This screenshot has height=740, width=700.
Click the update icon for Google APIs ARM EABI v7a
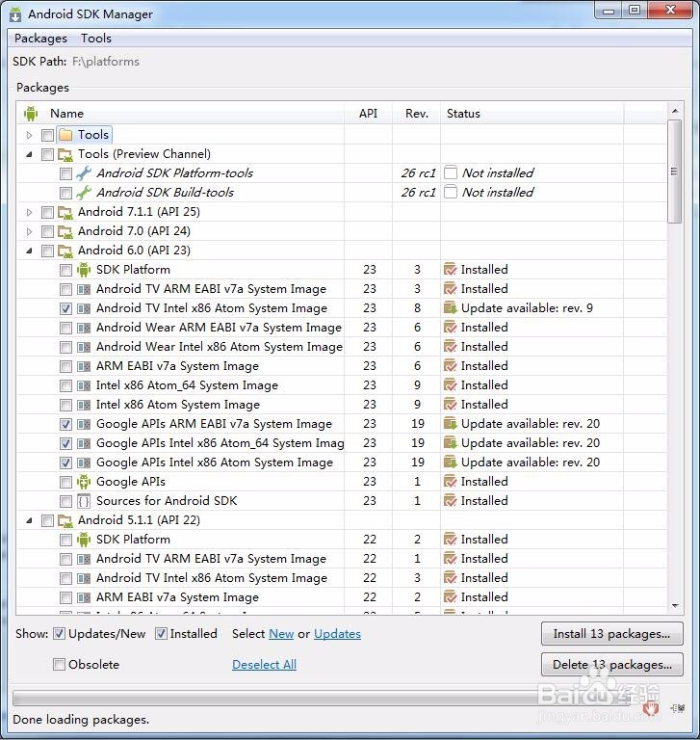(x=451, y=424)
